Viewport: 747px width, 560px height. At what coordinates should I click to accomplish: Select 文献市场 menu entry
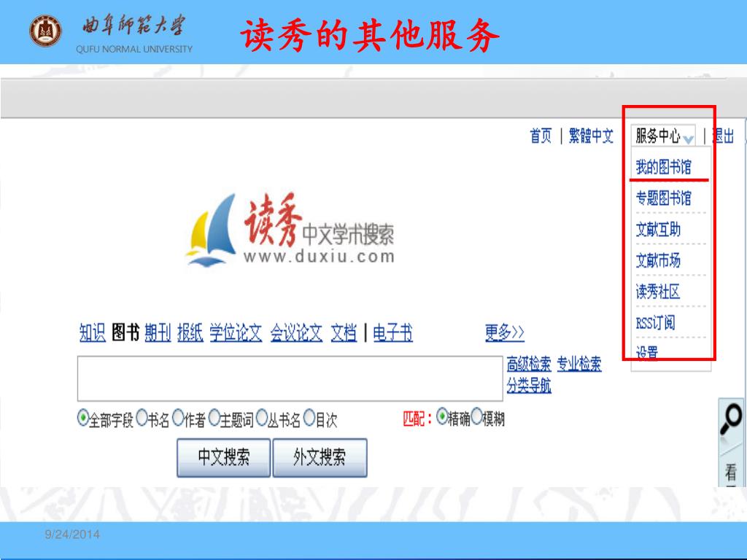[x=658, y=260]
